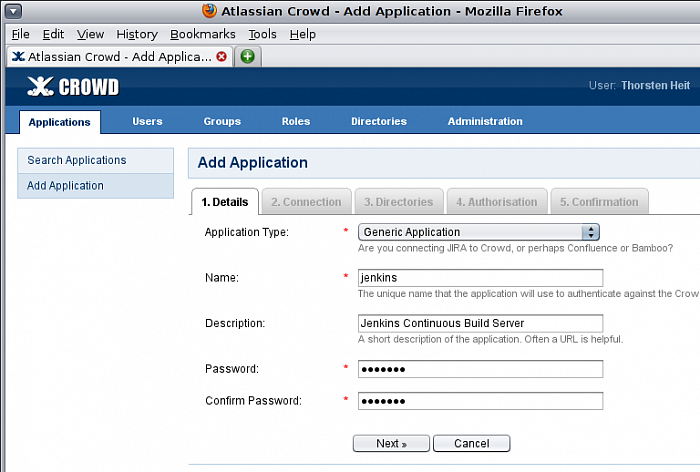This screenshot has height=472, width=700.
Task: Click the Firefox icon in title bar
Action: [x=209, y=11]
